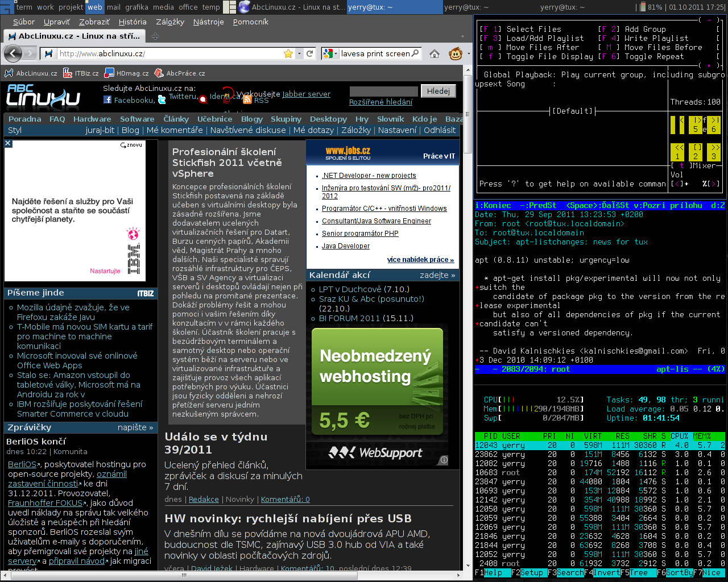728x582 pixels.
Task: Open the Greasemonkey dropdown arrow
Action: pos(469,53)
